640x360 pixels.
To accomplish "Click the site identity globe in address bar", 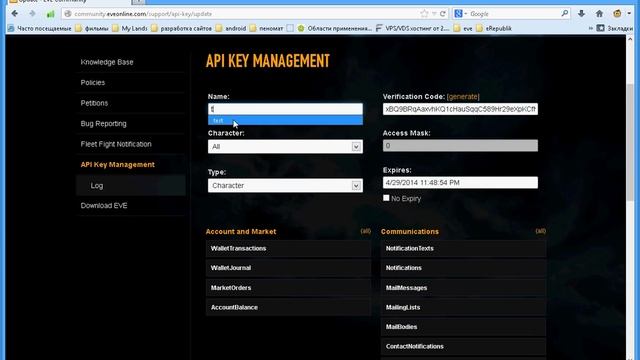I will click(68, 14).
